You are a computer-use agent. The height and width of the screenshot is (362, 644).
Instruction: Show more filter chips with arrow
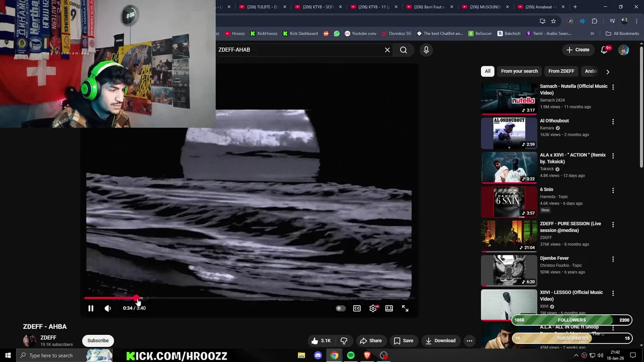click(x=607, y=71)
